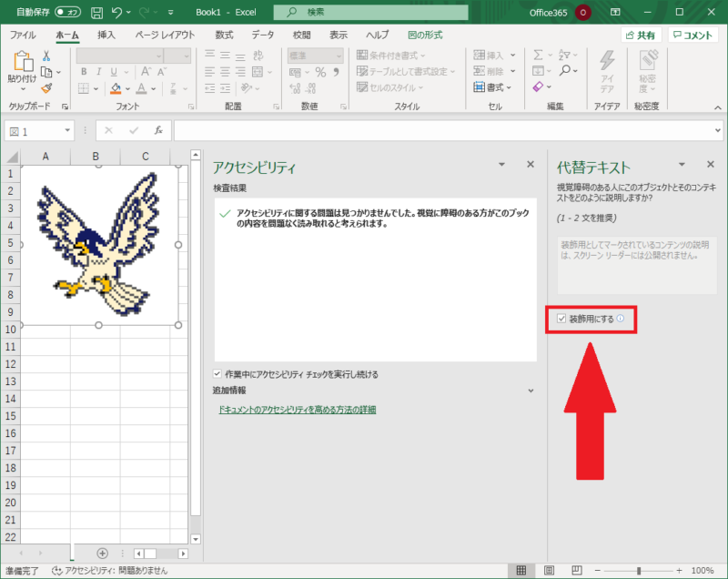The image size is (728, 579).
Task: Expand the formula bar chevron
Action: [718, 130]
